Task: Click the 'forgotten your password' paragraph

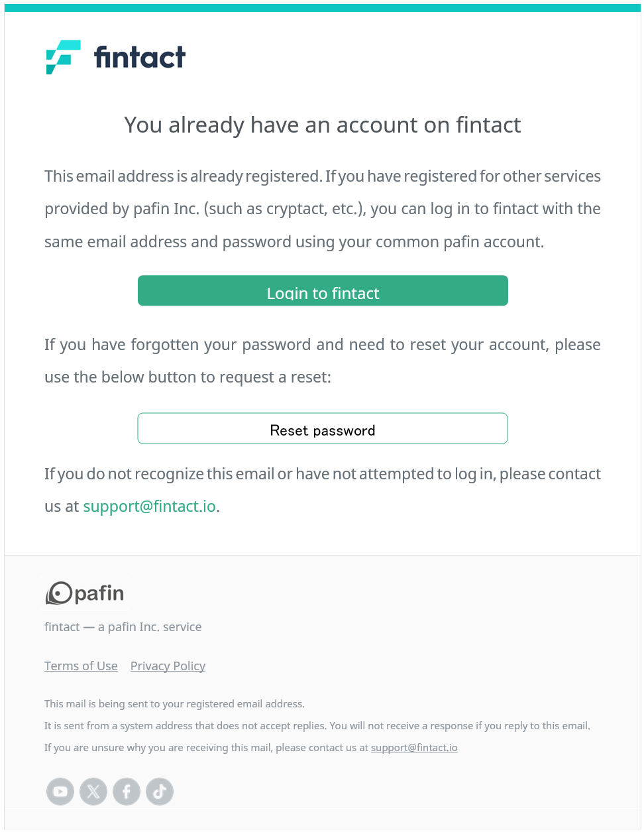Action: tap(323, 361)
